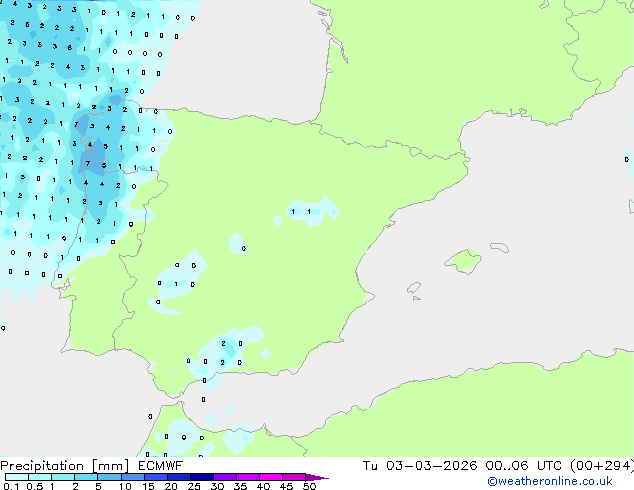Select the 'ECMWF' model label
The height and width of the screenshot is (490, 634).
[161, 466]
